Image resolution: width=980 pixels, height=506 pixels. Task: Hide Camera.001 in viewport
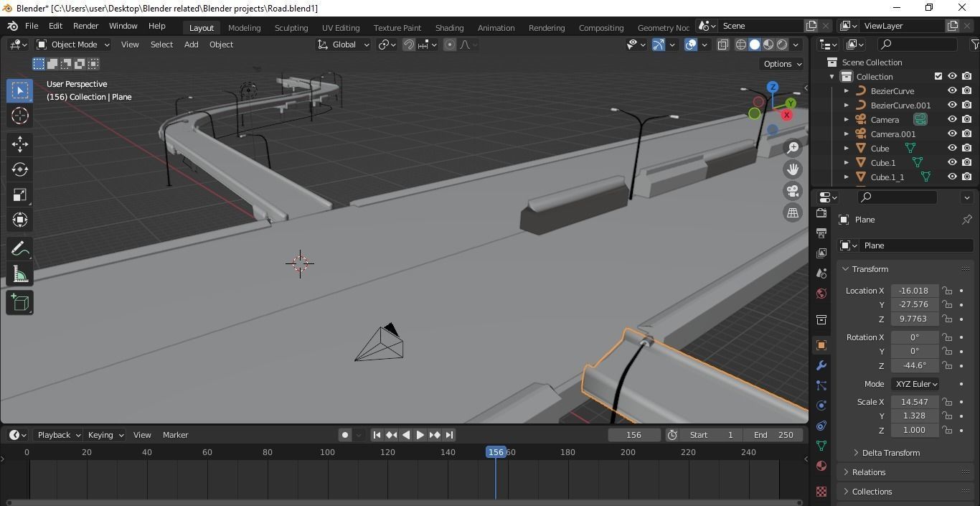[x=952, y=134]
